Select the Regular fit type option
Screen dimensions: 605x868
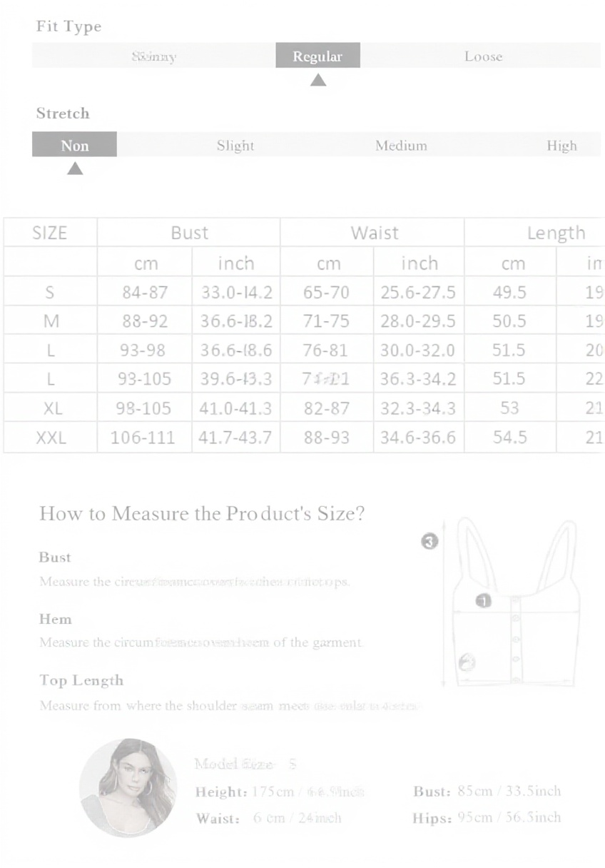pyautogui.click(x=317, y=56)
